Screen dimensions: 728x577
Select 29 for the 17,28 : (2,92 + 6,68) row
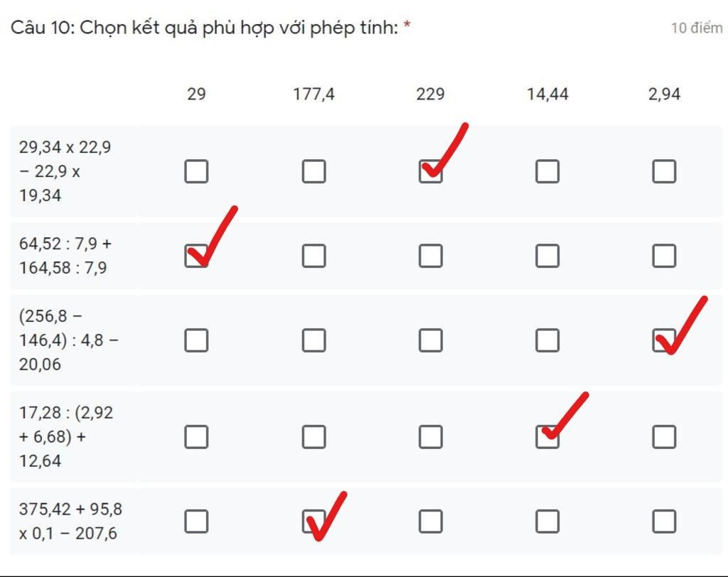point(196,437)
